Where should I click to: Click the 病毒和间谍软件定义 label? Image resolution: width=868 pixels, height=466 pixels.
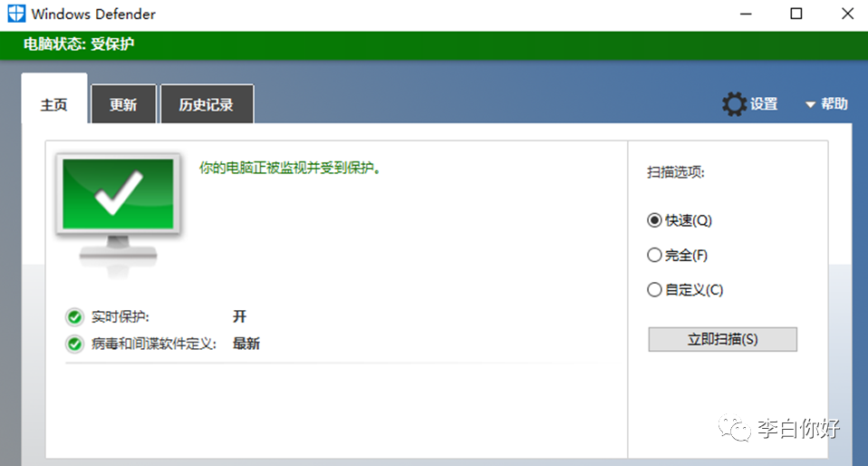[153, 345]
